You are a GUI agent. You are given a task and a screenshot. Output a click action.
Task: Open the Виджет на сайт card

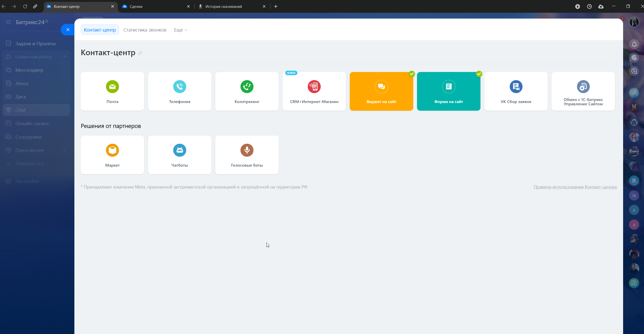381,91
